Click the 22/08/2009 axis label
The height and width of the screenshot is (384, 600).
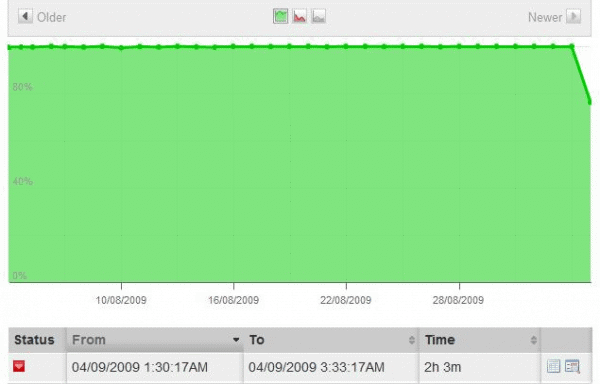click(x=346, y=300)
